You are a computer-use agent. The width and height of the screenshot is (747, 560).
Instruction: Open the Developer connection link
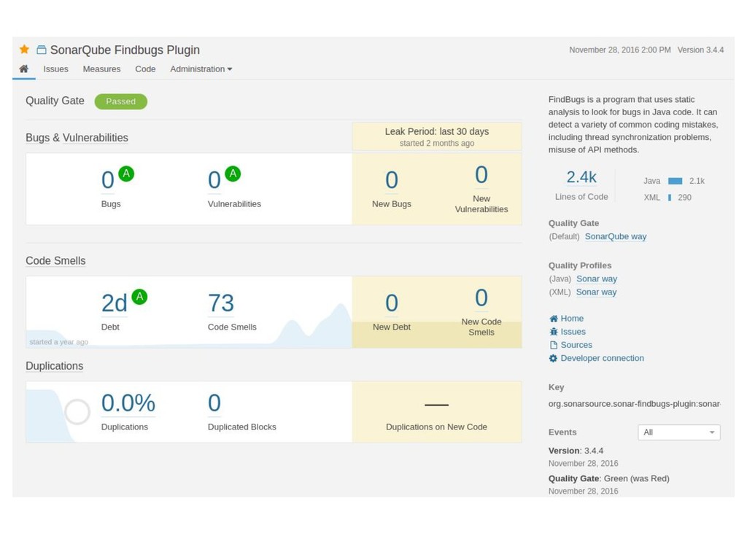[x=602, y=358]
